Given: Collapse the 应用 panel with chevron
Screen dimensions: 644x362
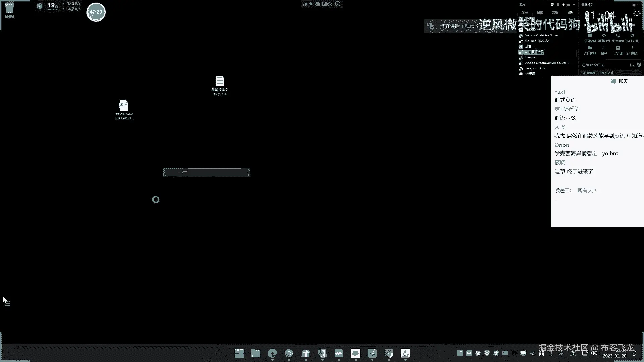Looking at the screenshot, I should pyautogui.click(x=574, y=5).
